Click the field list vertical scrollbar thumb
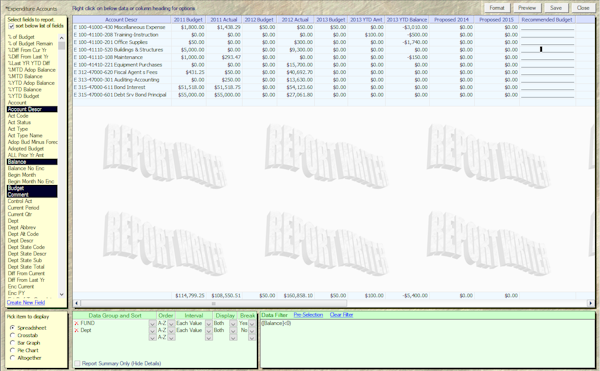This screenshot has height=371, width=600. coord(62,45)
